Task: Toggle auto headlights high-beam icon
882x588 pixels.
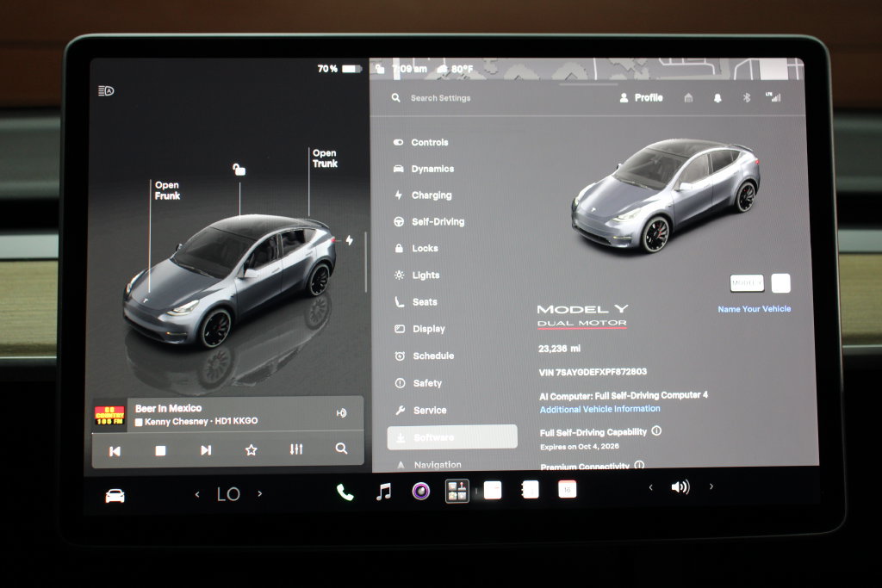Action: click(106, 90)
